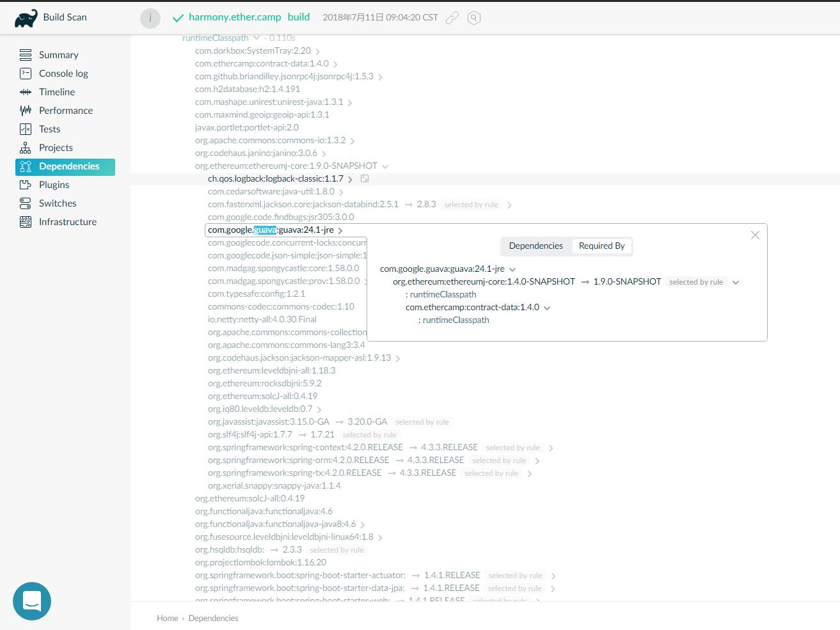The width and height of the screenshot is (840, 630).
Task: Click 'selected by rule' badge in popup
Action: (x=696, y=282)
